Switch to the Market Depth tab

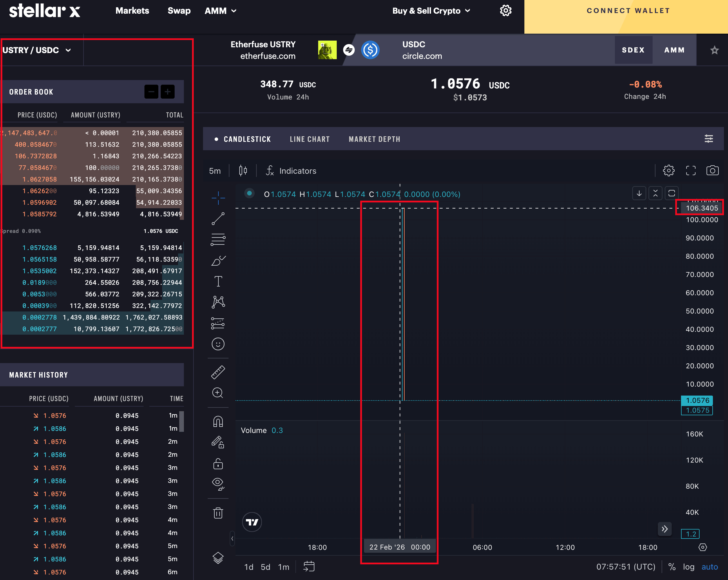coord(374,139)
